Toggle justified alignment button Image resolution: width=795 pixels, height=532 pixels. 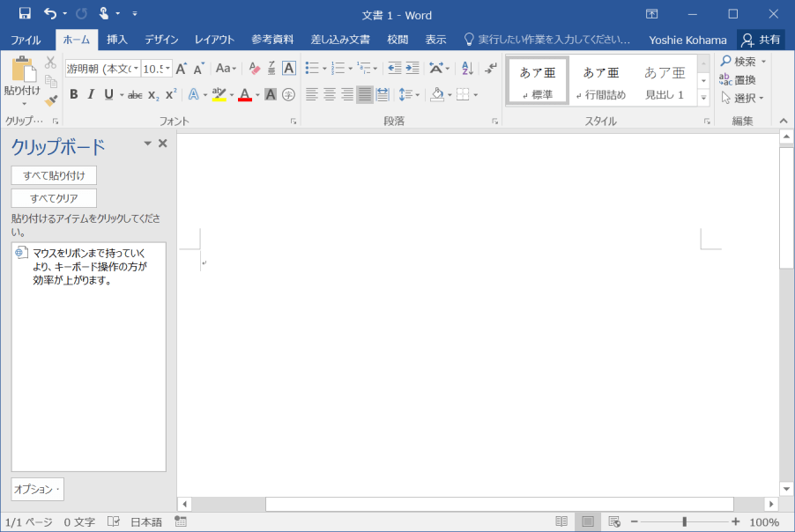[365, 94]
